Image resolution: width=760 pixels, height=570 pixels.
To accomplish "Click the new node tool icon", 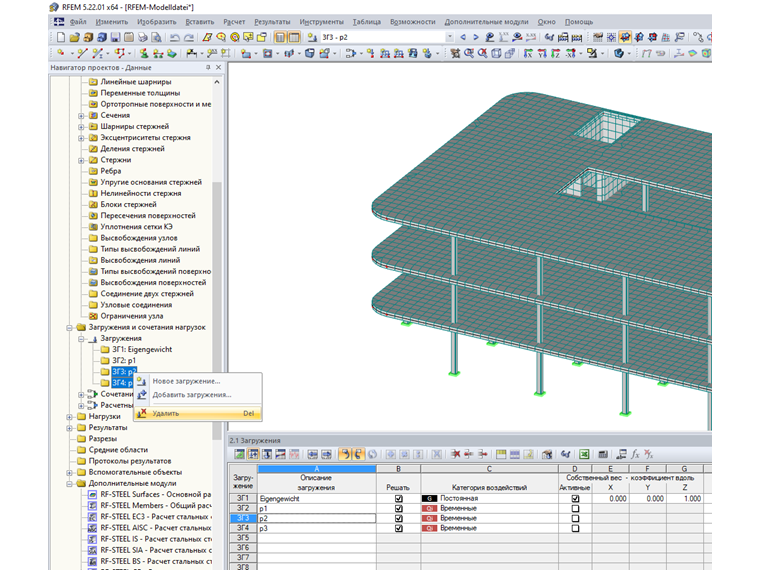I will click(x=61, y=52).
